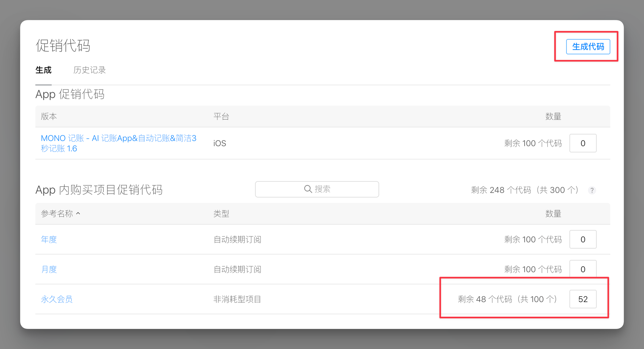This screenshot has height=349, width=644.
Task: Click the 类型 column header
Action: (221, 214)
